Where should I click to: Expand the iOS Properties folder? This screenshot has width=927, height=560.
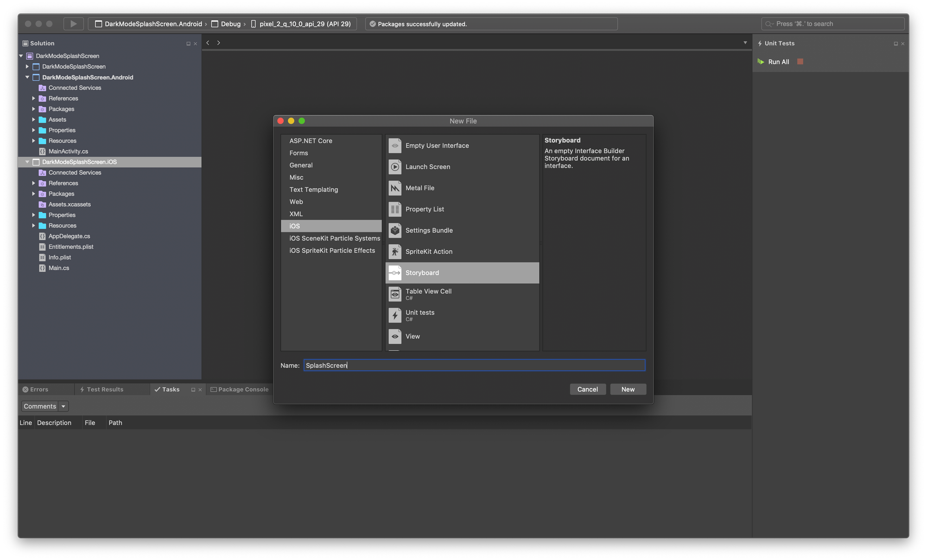[x=33, y=215]
